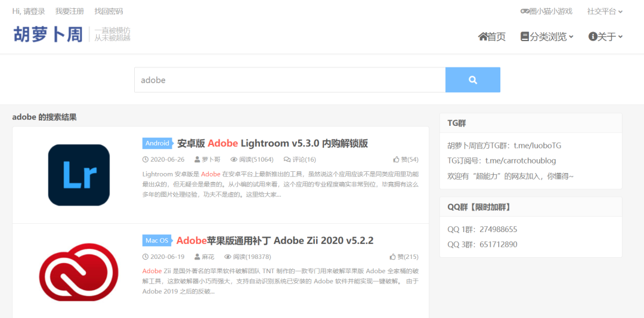
Task: Open the 安卓版 Adobe Lightroom v5.3.0 article title
Action: point(273,143)
